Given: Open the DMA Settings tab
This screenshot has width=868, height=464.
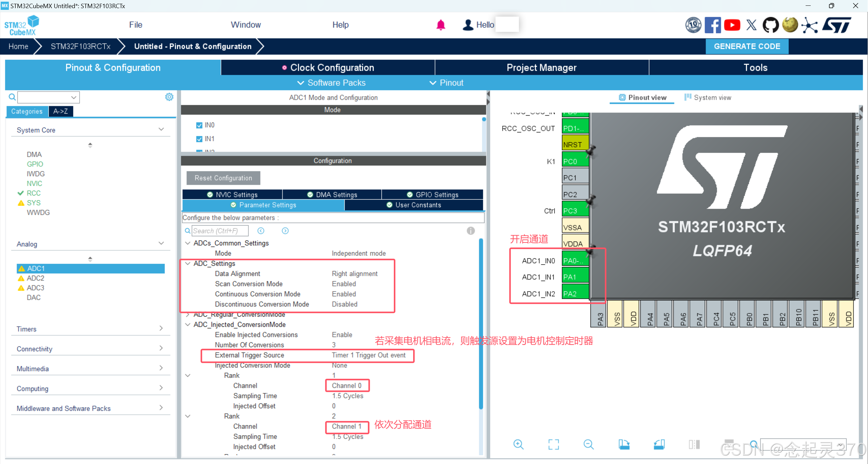Looking at the screenshot, I should (x=332, y=194).
